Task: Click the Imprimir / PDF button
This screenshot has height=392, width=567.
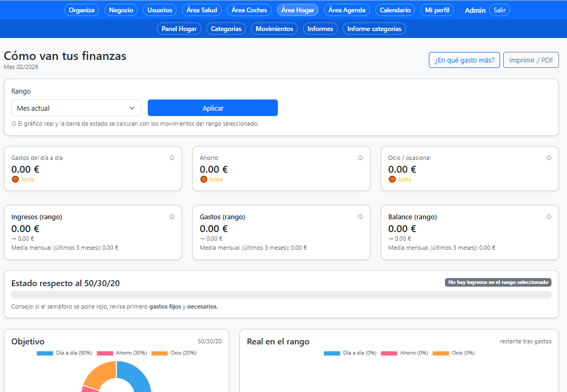Action: tap(531, 60)
